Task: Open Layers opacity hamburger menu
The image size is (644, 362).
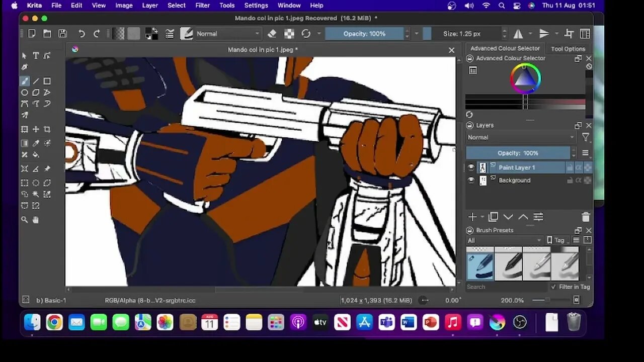Action: click(585, 153)
